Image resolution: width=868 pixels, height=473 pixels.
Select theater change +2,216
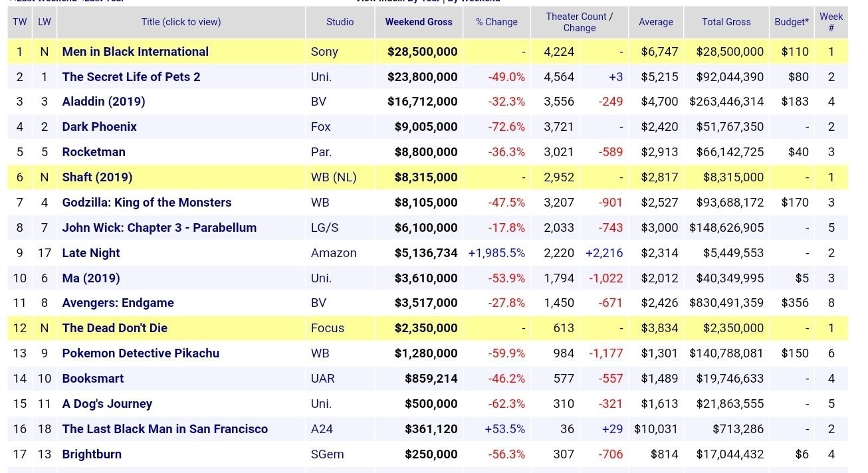pyautogui.click(x=604, y=253)
